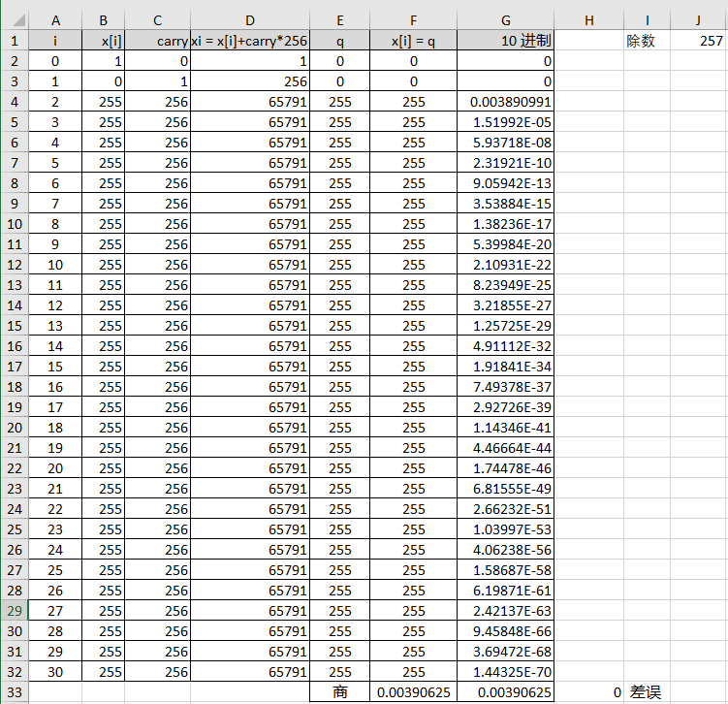Click the 'carry' header cell
The height and width of the screenshot is (704, 728).
(x=157, y=41)
